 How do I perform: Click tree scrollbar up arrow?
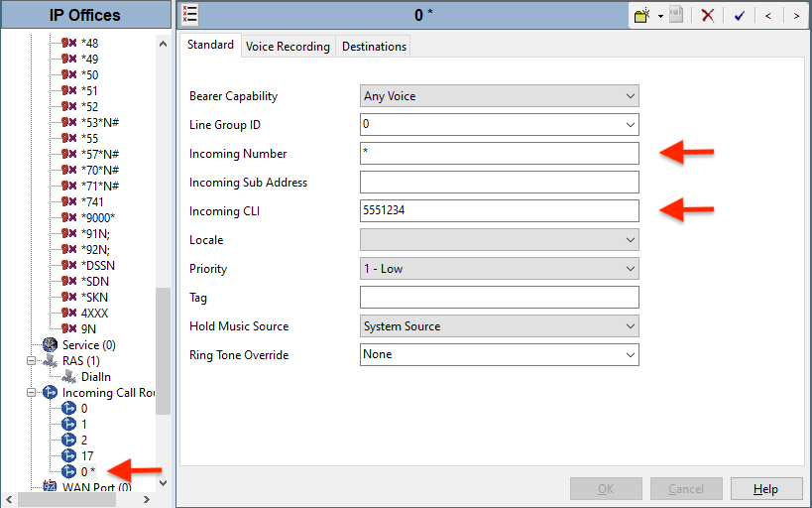point(164,44)
